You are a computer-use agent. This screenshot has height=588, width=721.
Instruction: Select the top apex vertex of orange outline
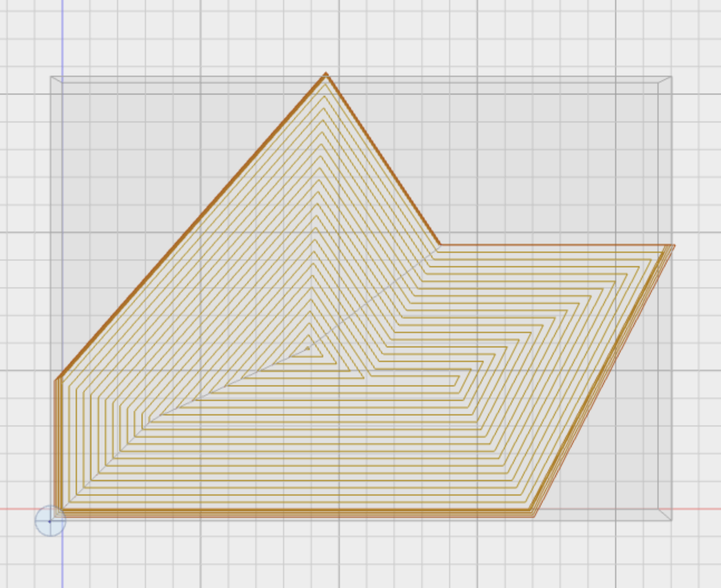(x=326, y=73)
